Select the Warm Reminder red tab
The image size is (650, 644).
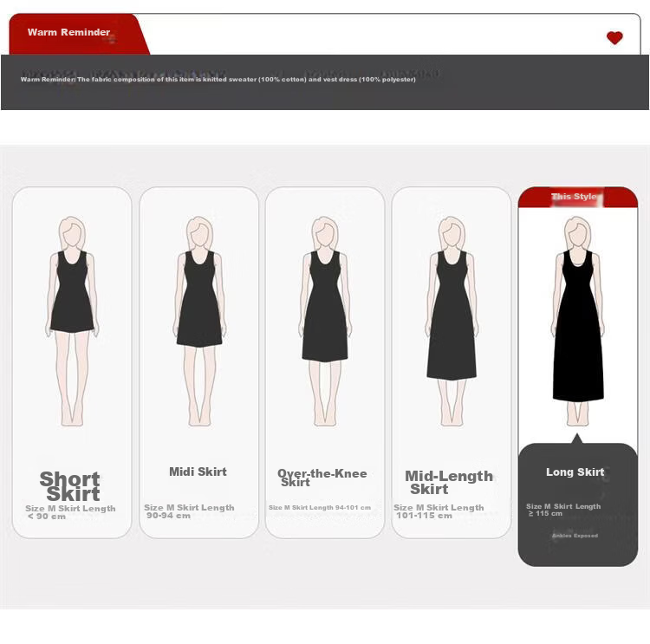pyautogui.click(x=79, y=34)
